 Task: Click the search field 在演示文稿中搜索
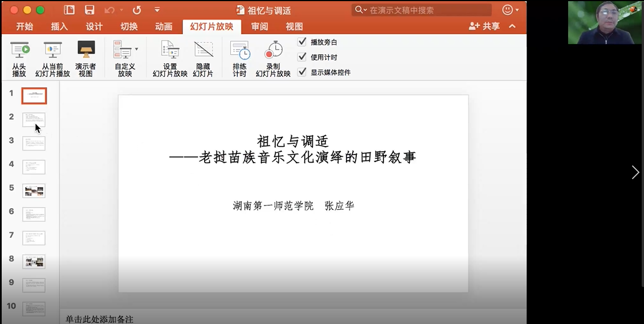427,10
